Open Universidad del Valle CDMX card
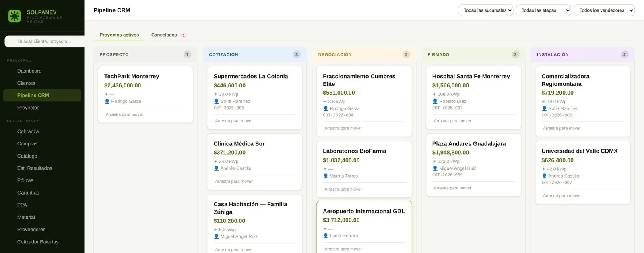The width and height of the screenshot is (644, 253). pyautogui.click(x=583, y=173)
